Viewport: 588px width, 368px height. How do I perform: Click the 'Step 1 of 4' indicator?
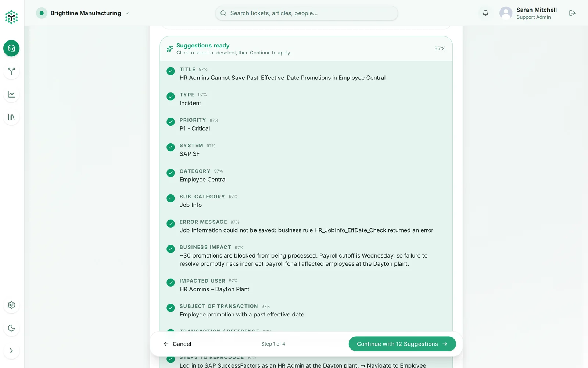273,344
